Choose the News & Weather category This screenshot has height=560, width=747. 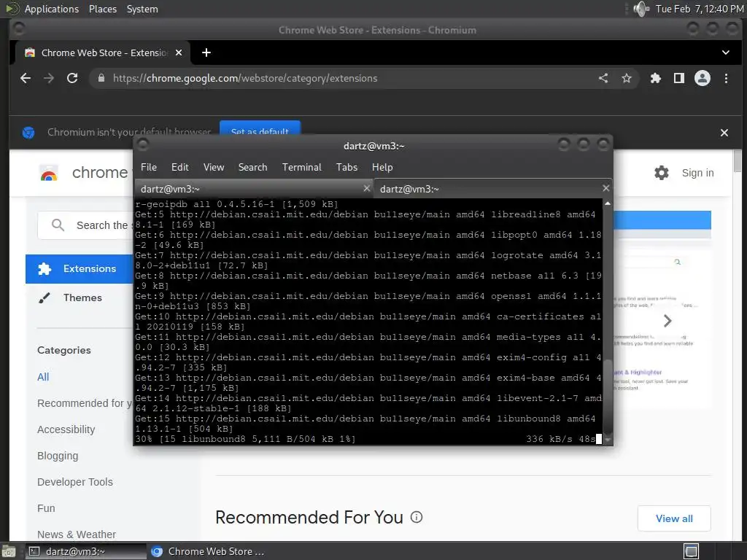pyautogui.click(x=77, y=534)
